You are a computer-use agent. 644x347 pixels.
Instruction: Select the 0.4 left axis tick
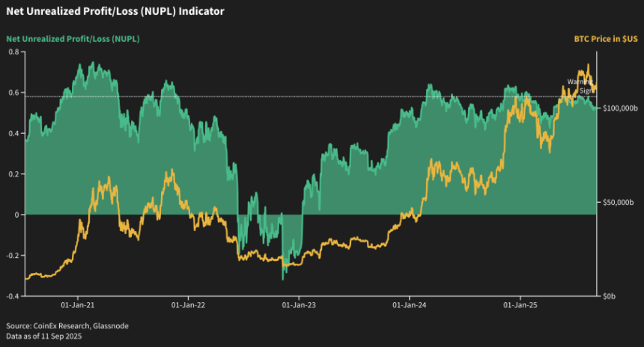[13, 134]
